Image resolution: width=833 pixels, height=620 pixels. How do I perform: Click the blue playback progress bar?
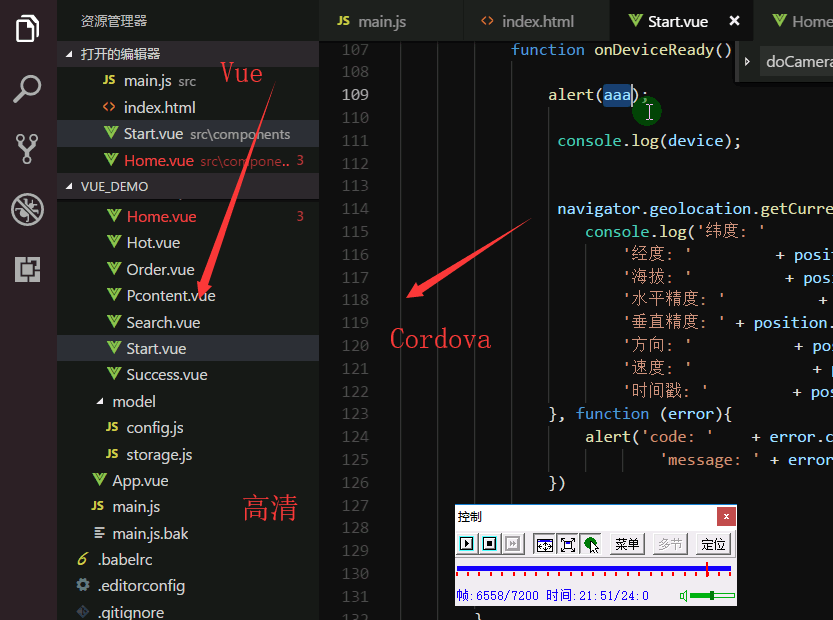593,569
